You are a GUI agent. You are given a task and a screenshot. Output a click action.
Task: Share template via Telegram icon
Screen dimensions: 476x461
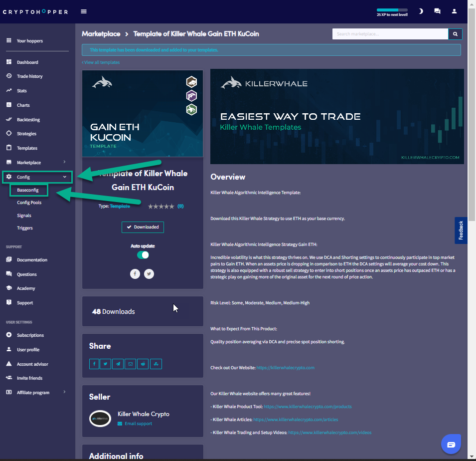(118, 364)
